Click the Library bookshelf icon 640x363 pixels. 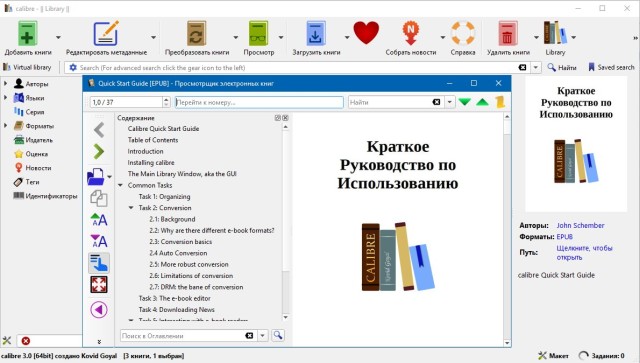point(555,33)
